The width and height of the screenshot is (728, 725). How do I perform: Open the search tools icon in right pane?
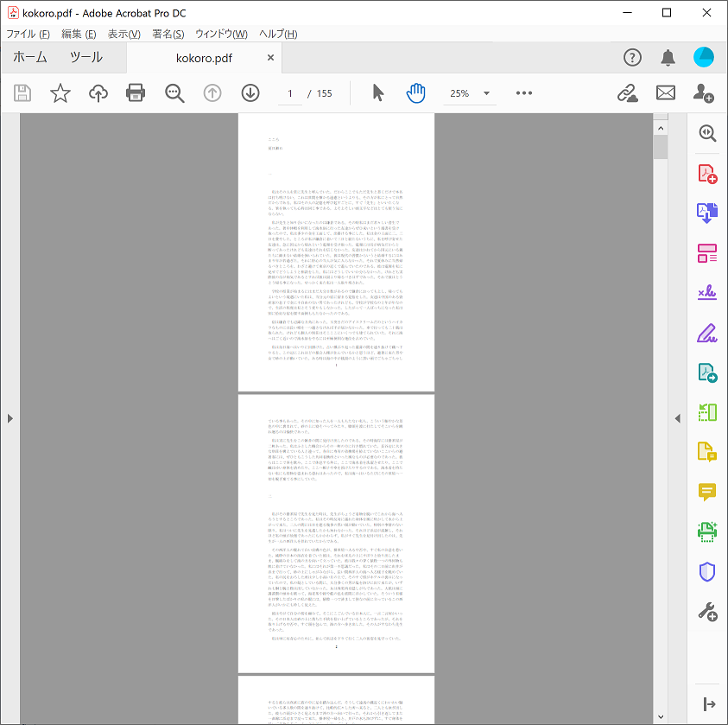(x=707, y=133)
